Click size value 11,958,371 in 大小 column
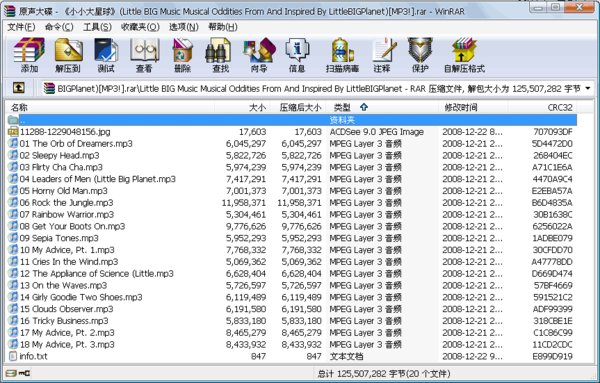This screenshot has height=383, width=600. coord(244,203)
